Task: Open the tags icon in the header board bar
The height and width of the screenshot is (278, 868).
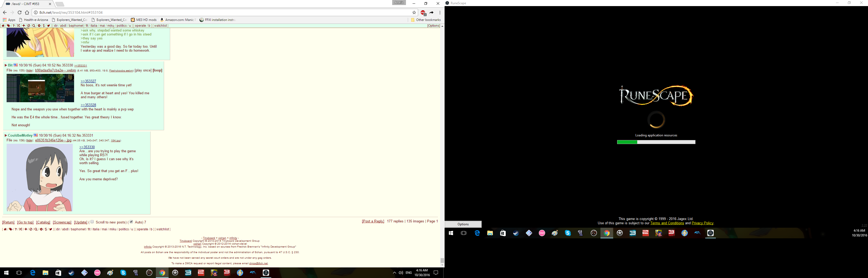Action: click(8, 26)
